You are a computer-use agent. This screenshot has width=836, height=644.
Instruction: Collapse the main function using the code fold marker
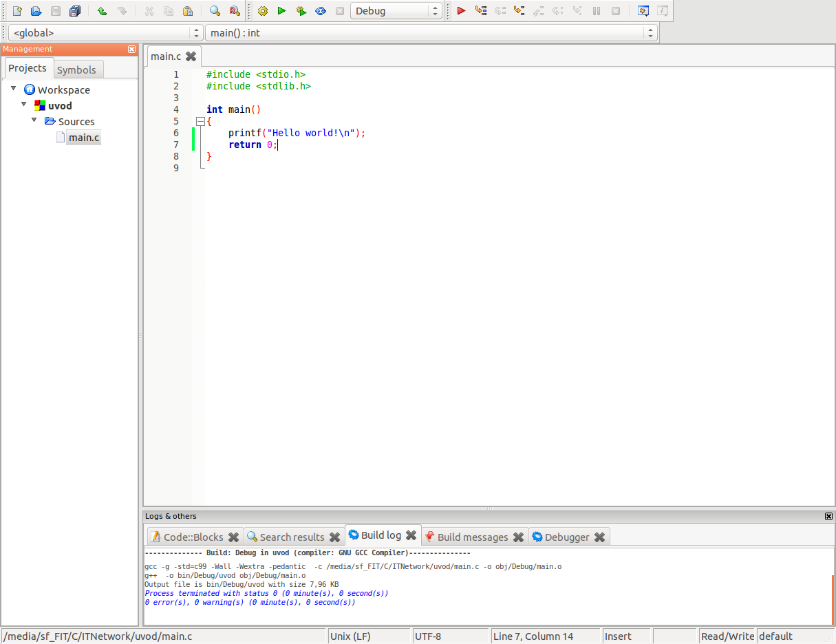click(x=200, y=120)
